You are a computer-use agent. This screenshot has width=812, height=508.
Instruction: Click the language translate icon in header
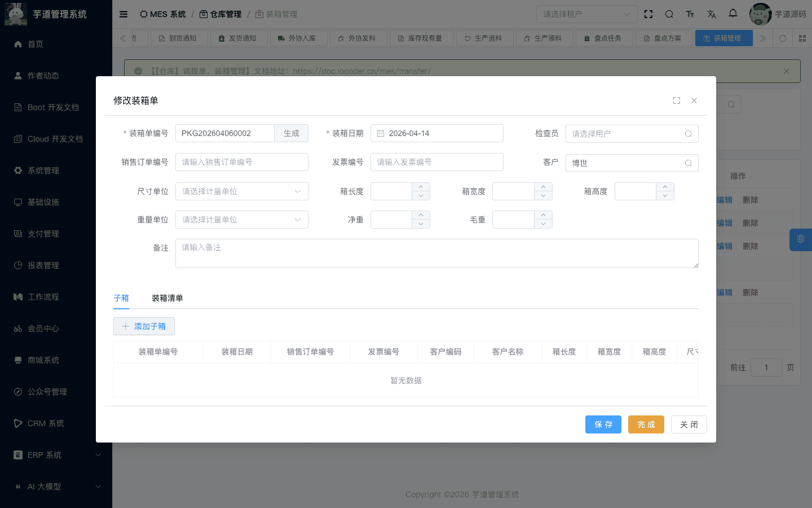[711, 14]
